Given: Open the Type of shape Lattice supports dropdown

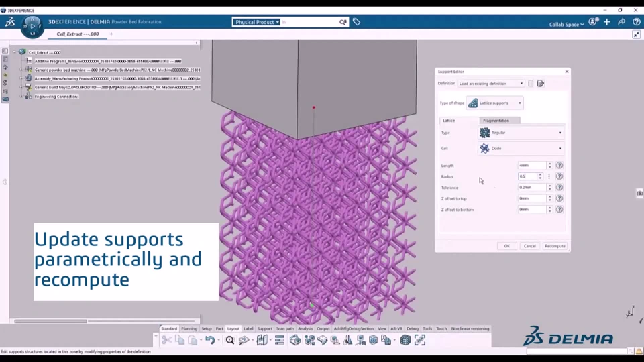Looking at the screenshot, I should pos(494,103).
